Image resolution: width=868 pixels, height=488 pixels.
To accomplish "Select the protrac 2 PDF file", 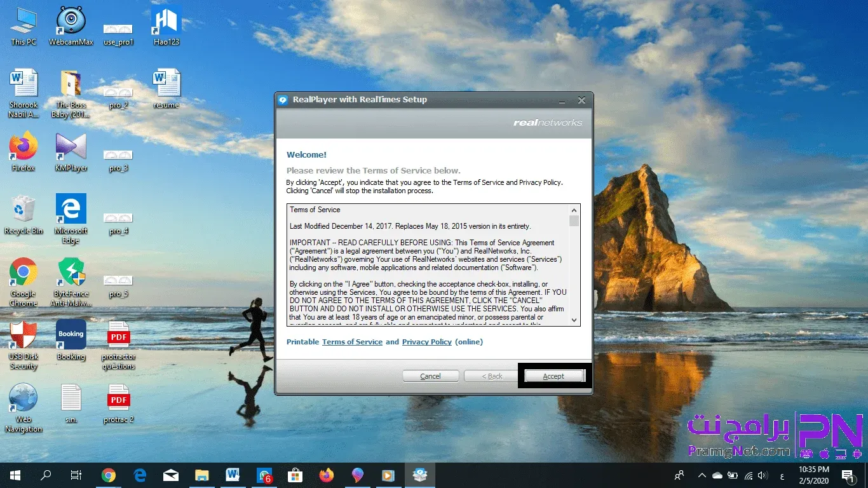I will pos(118,403).
